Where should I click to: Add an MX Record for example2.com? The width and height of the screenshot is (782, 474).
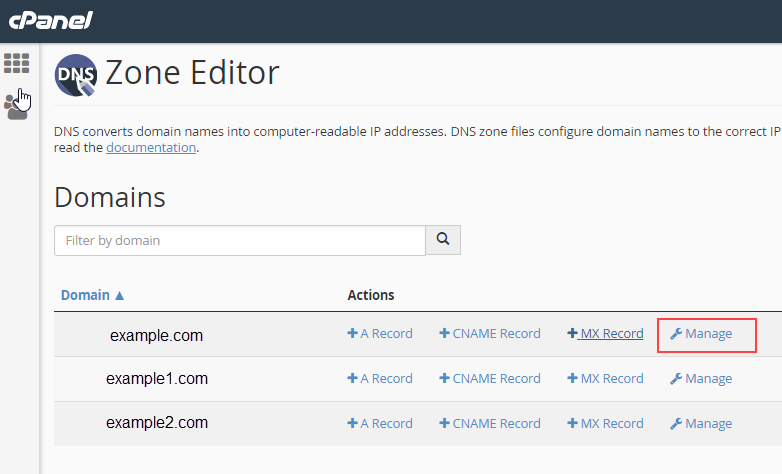pos(605,424)
